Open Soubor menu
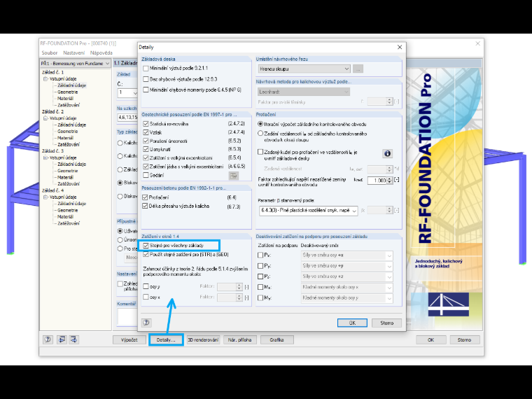Screen dimensions: 532x399 pos(50,53)
